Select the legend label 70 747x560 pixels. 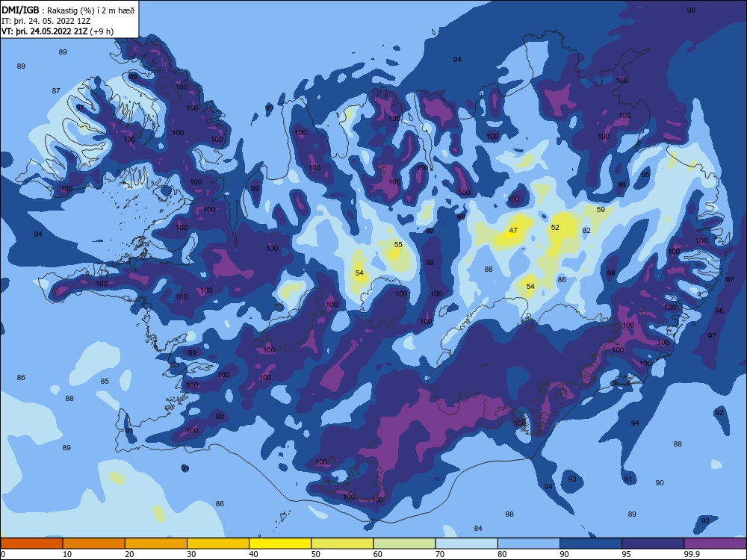pyautogui.click(x=440, y=554)
